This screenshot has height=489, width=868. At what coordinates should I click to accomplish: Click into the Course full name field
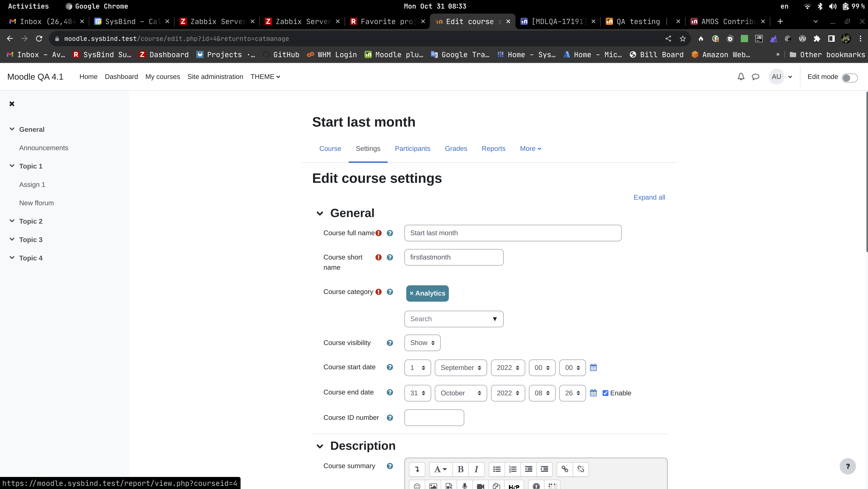click(x=513, y=233)
